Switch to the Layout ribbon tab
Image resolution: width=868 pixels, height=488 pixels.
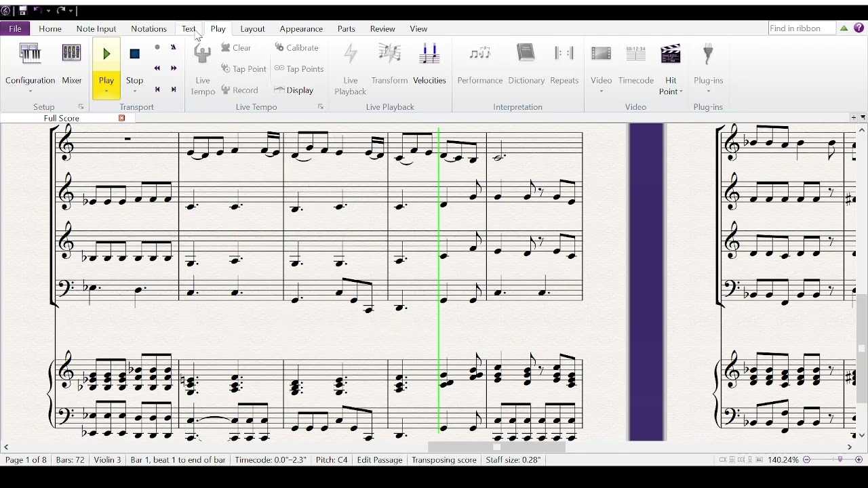tap(252, 28)
